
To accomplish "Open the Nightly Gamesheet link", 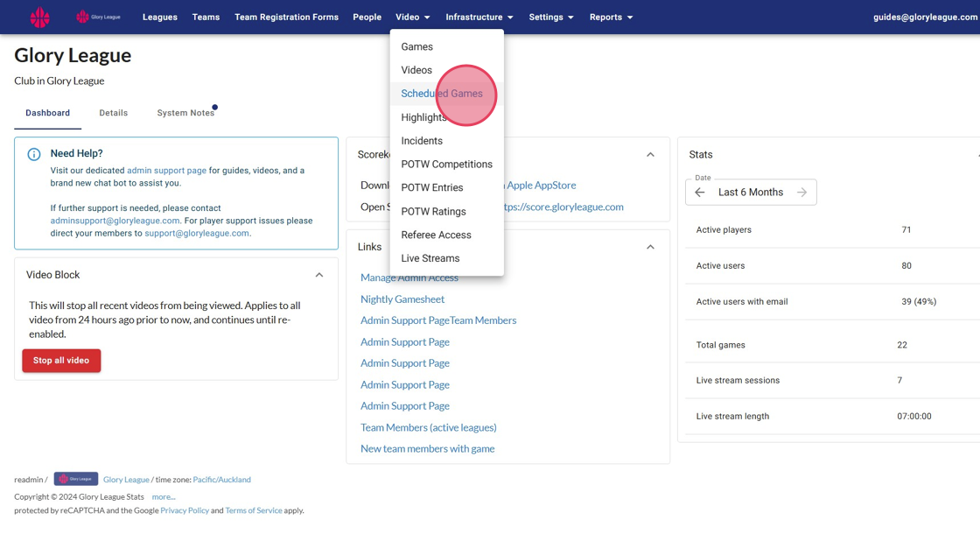I will click(x=402, y=299).
